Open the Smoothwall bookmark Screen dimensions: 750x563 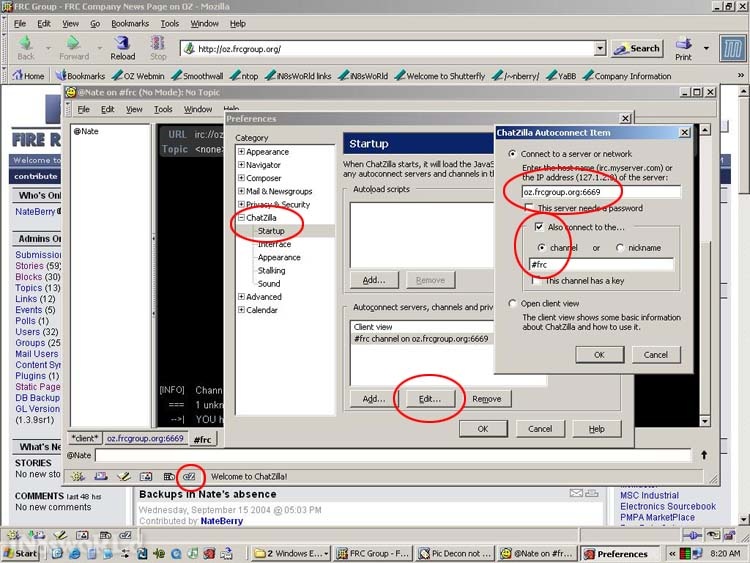(x=198, y=76)
